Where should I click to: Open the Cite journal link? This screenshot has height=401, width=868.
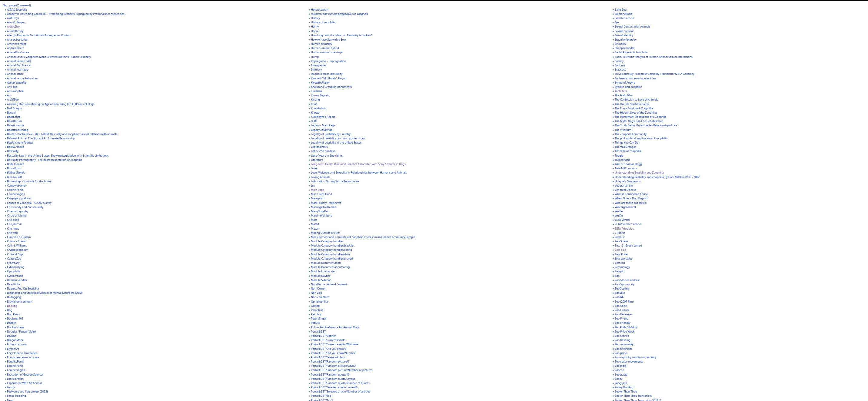[x=14, y=224]
